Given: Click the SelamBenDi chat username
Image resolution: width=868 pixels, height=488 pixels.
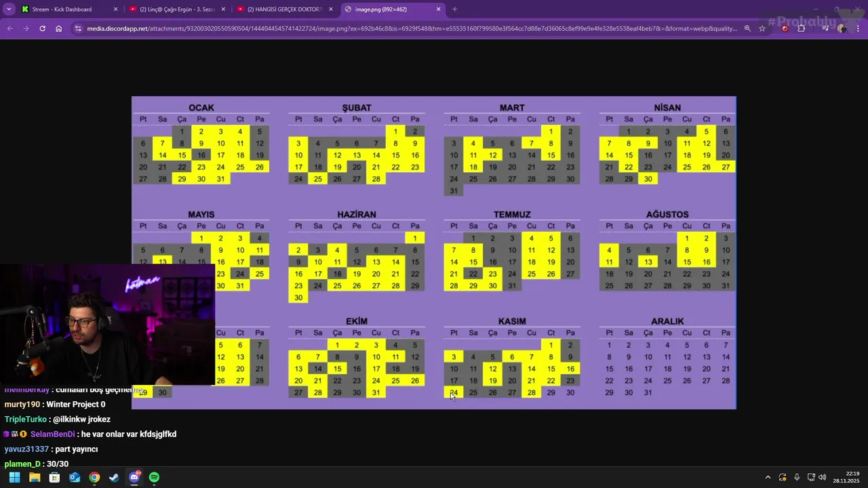Looking at the screenshot, I should click(x=52, y=434).
